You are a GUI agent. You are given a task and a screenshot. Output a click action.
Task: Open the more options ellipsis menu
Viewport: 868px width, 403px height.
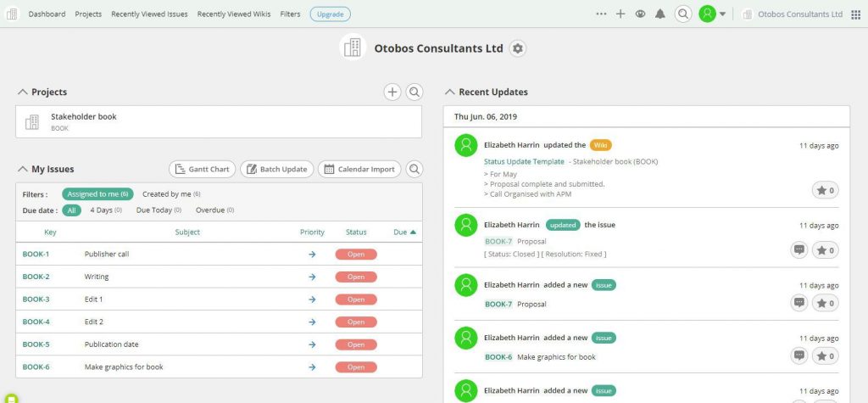[x=601, y=14]
